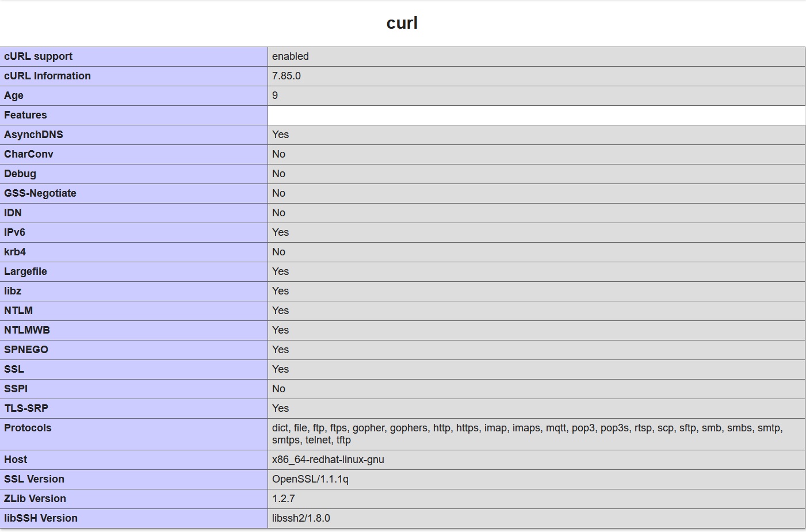806x532 pixels.
Task: Select the 'cURL support' label cell
Action: click(x=133, y=56)
